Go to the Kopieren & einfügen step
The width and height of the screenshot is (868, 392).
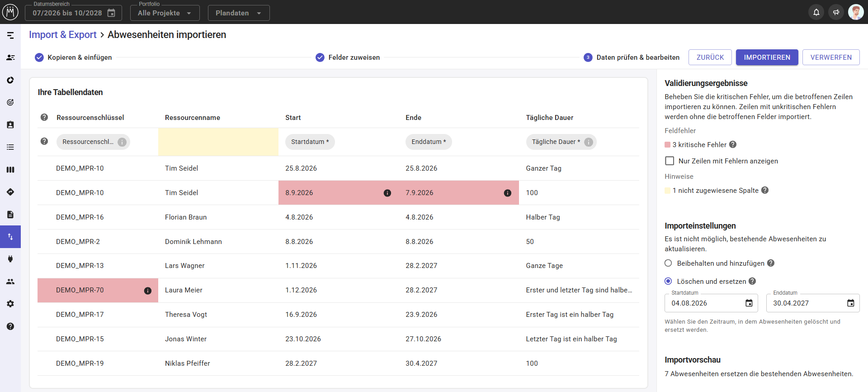[x=73, y=57]
